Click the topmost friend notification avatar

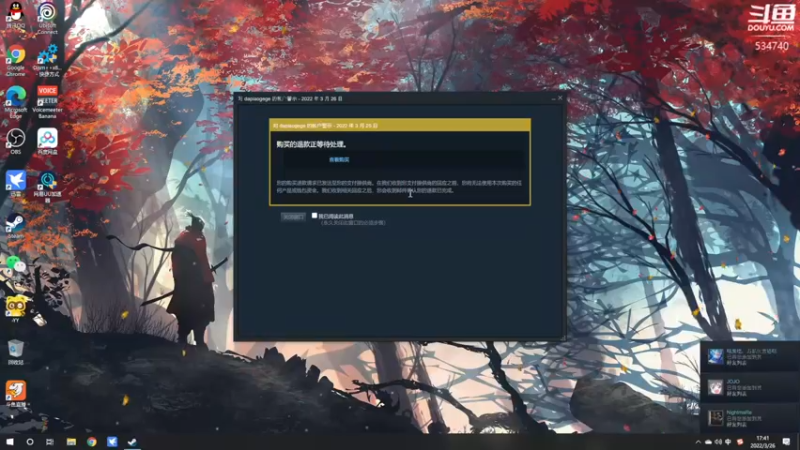click(715, 357)
